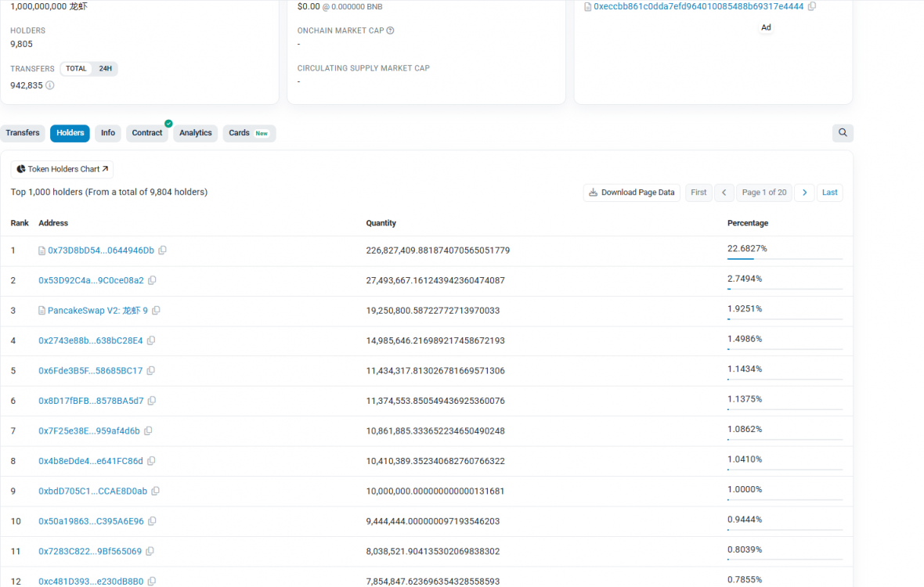
Task: Click the search icon above the holders table
Action: pyautogui.click(x=843, y=133)
